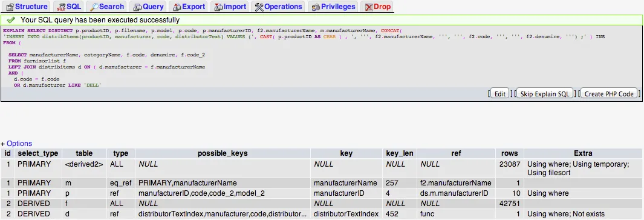Click the key_len value 452

(x=392, y=214)
